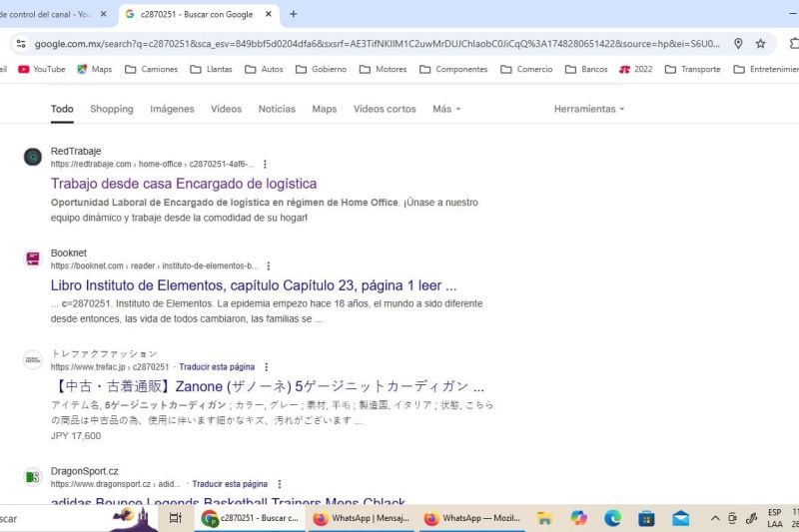This screenshot has height=532, width=799.
Task: Open the more options dots for the RedTrabaje result
Action: [x=265, y=165]
